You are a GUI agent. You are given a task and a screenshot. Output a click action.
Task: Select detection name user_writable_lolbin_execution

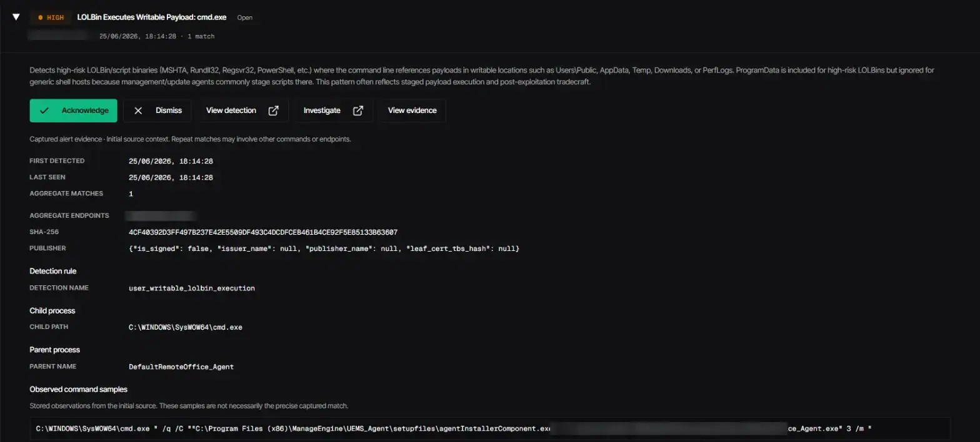[x=192, y=288]
